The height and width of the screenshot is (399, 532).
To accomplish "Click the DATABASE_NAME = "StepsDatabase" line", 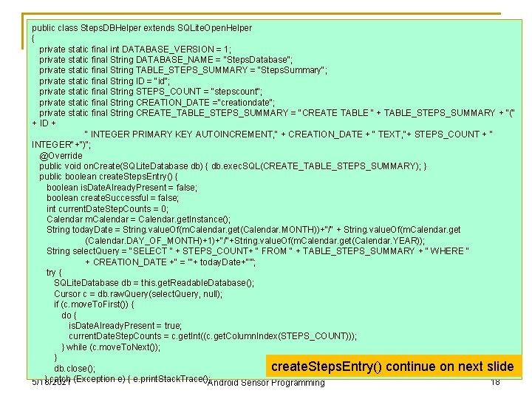I will click(x=166, y=60).
